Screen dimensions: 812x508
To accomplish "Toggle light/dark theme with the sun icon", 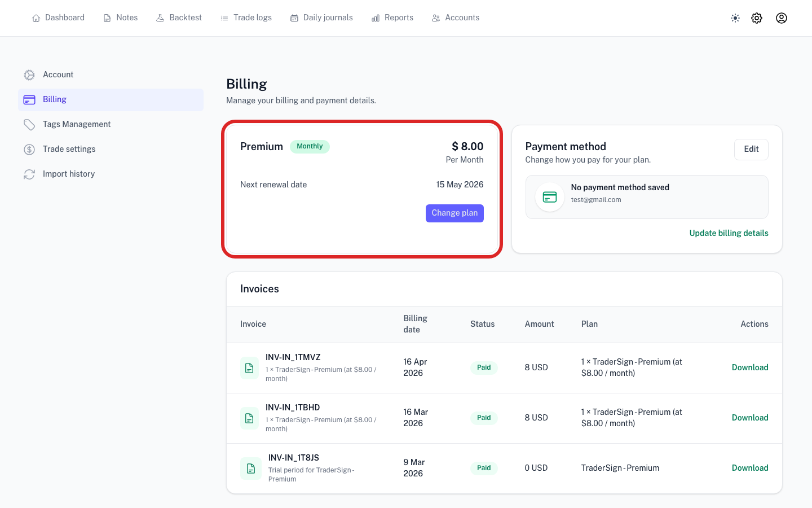I will point(735,18).
